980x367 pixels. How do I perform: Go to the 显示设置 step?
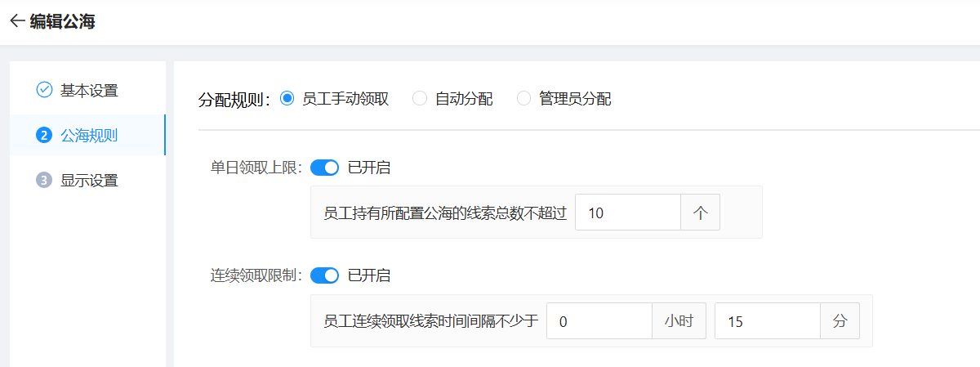tap(89, 181)
